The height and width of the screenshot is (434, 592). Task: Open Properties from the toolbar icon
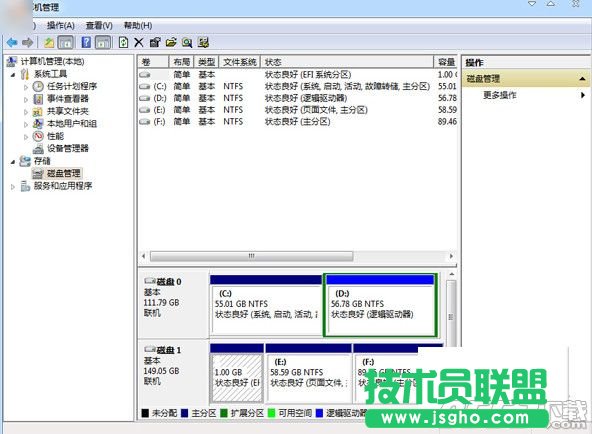pos(155,43)
